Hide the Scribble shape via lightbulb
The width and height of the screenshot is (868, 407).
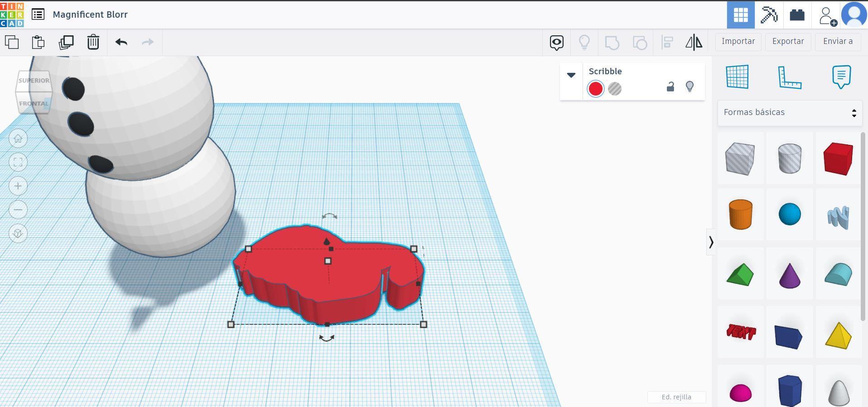tap(690, 86)
